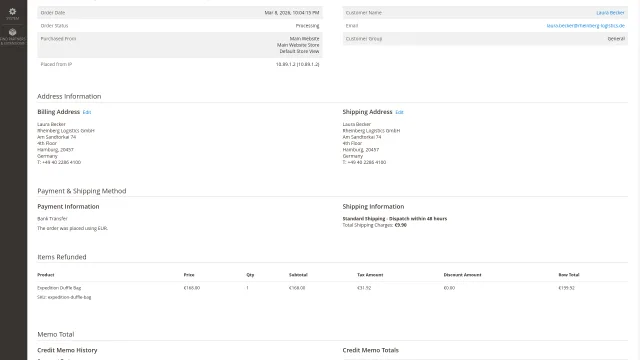Click the 'Credit Memo Totals' heading
Viewport: 640px width, 360px height.
370,350
